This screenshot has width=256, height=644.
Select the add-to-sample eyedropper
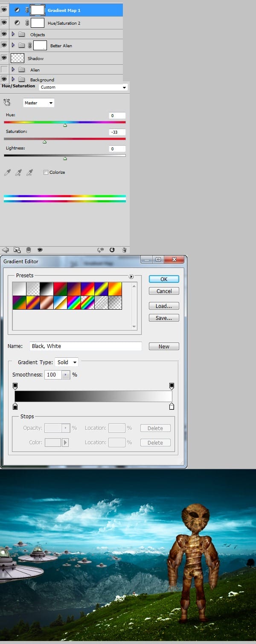[18, 172]
